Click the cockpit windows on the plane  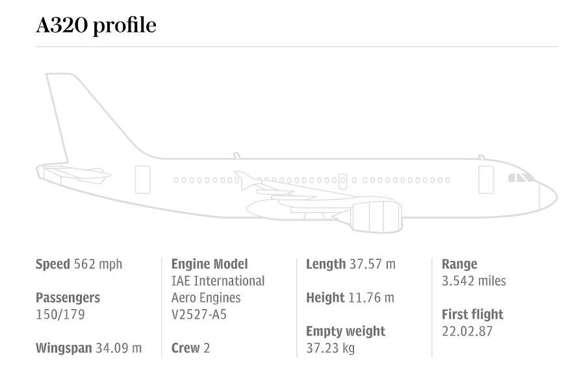[x=521, y=178]
